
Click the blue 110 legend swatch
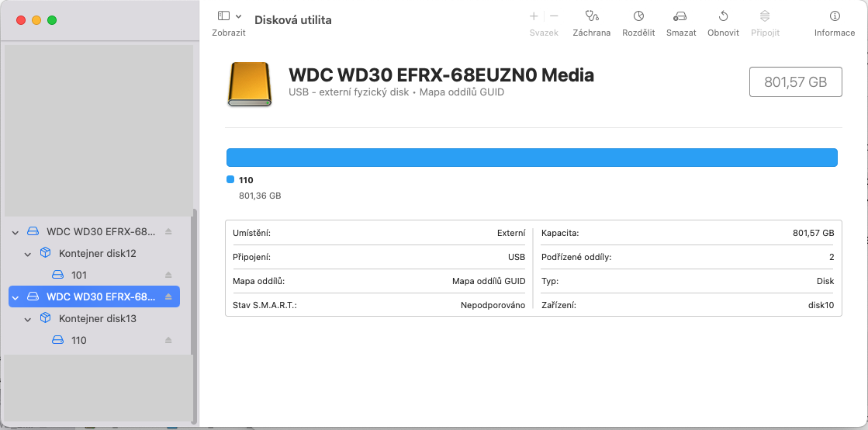pos(230,179)
